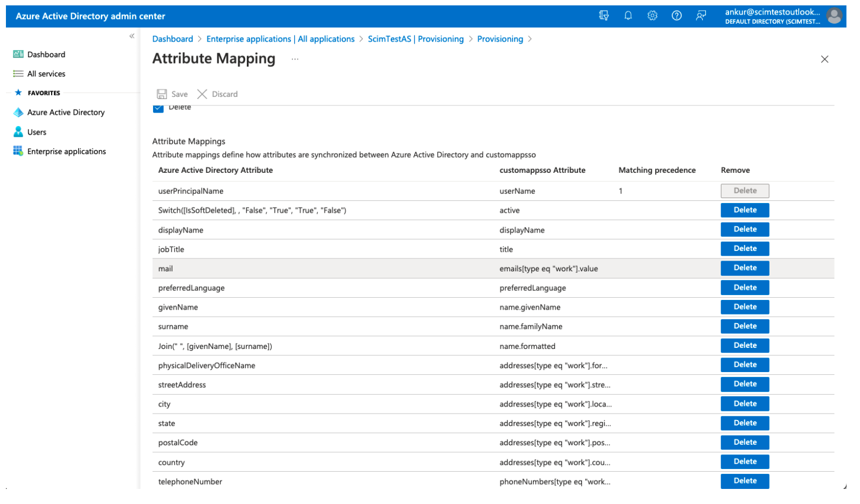Open Azure Active Directory in favorites
This screenshot has height=504, width=860.
pyautogui.click(x=66, y=113)
